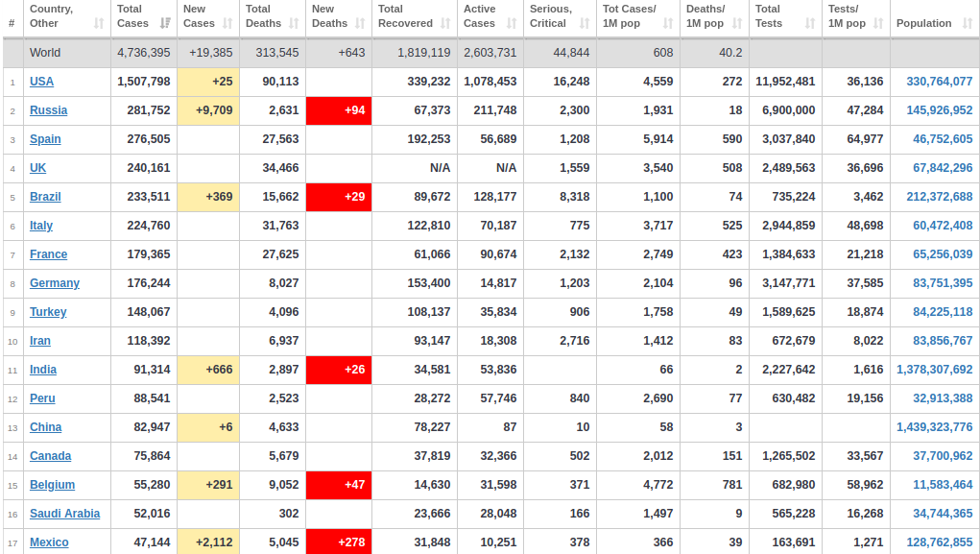Click the Germany link
The width and height of the screenshot is (980, 554).
(55, 282)
